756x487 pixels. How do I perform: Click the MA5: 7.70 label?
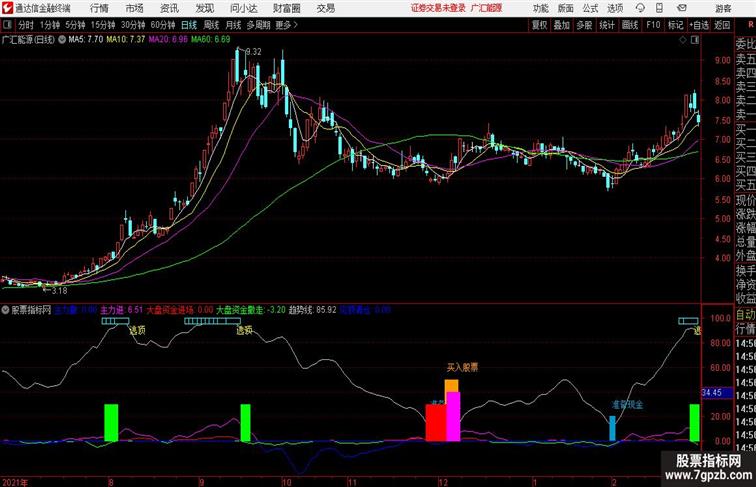86,40
